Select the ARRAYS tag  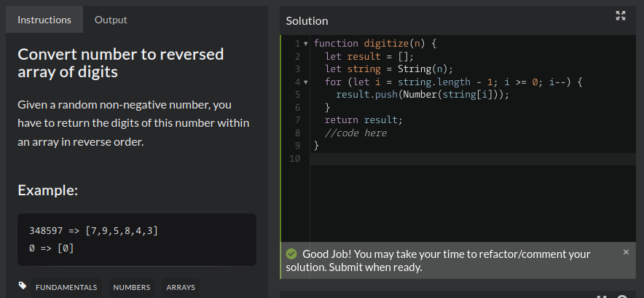(x=180, y=287)
